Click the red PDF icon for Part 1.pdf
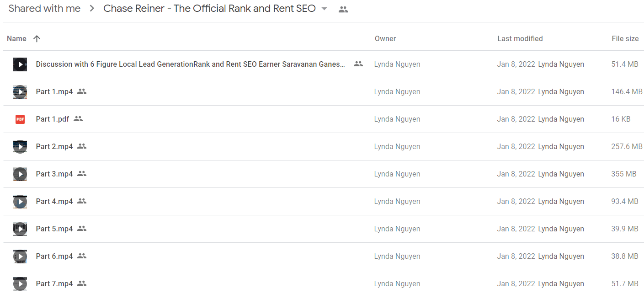The height and width of the screenshot is (294, 644). (x=20, y=119)
